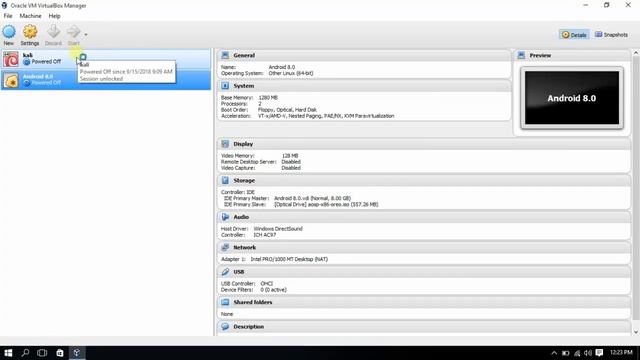Screen dimensions: 640x360
Task: Open Task View from the taskbar
Action: point(42,353)
